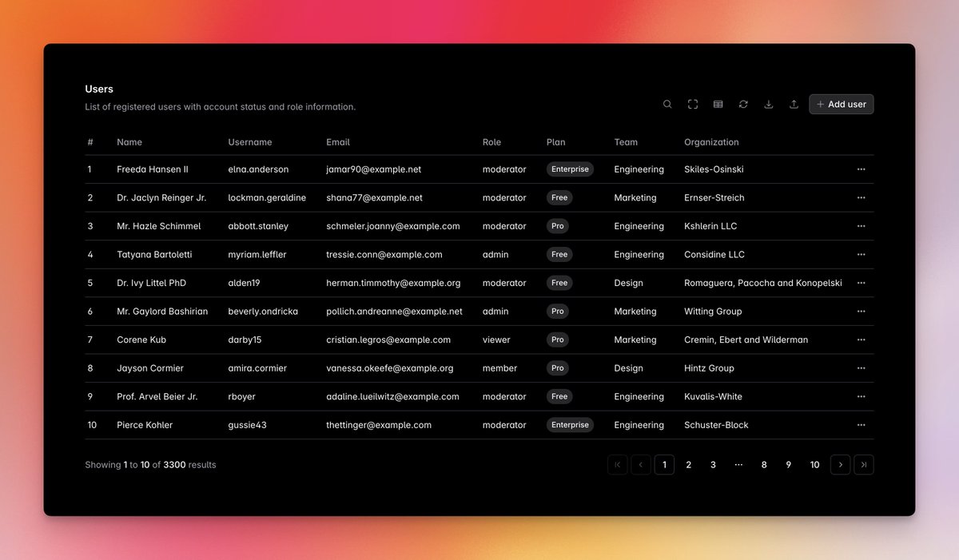Image resolution: width=959 pixels, height=560 pixels.
Task: Click username elna.anderson
Action: point(259,169)
